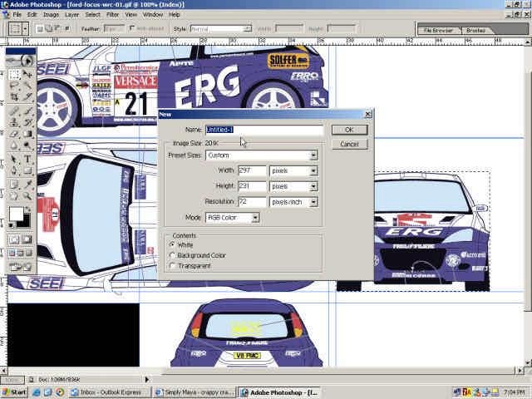
Task: Click the Width input field
Action: [251, 171]
